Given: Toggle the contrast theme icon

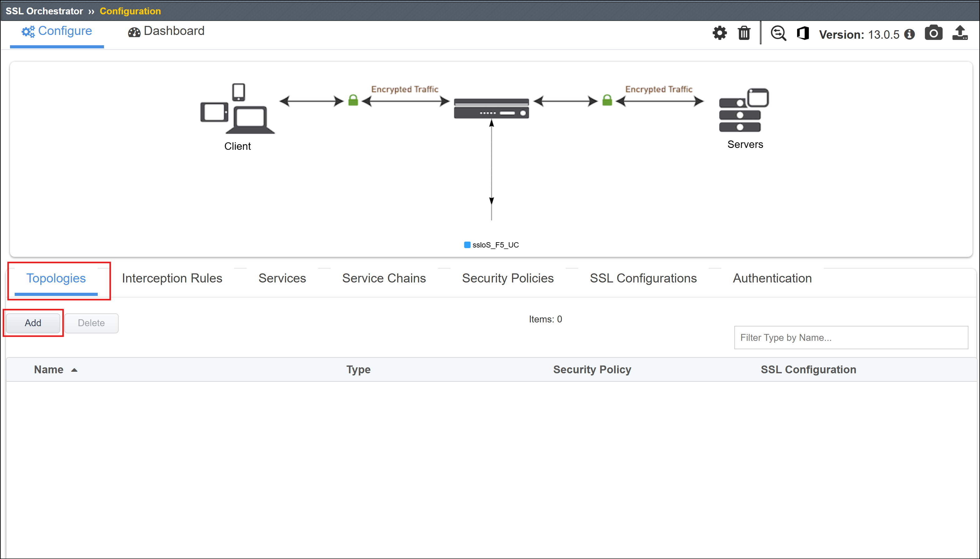Looking at the screenshot, I should coord(803,33).
